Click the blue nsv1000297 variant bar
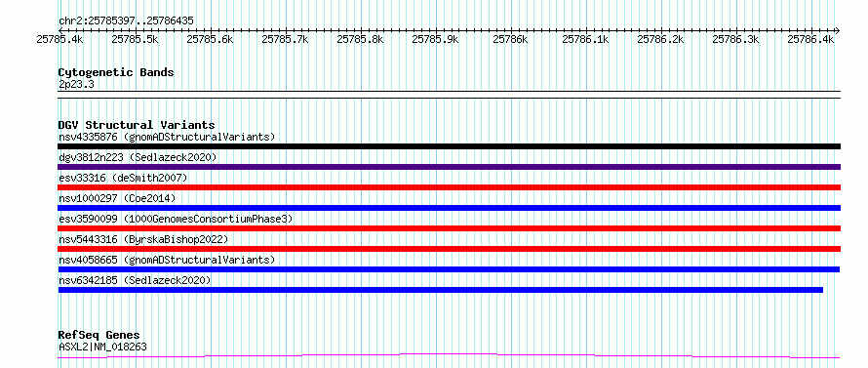 [x=450, y=208]
